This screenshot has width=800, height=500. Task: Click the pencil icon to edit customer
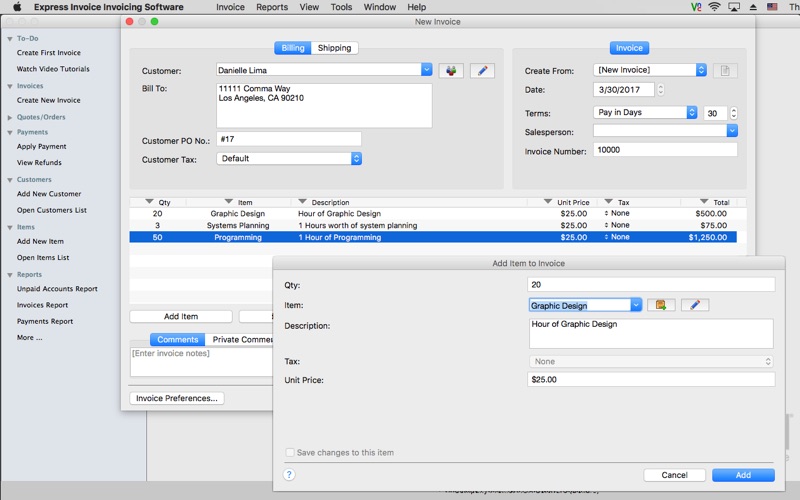(482, 71)
